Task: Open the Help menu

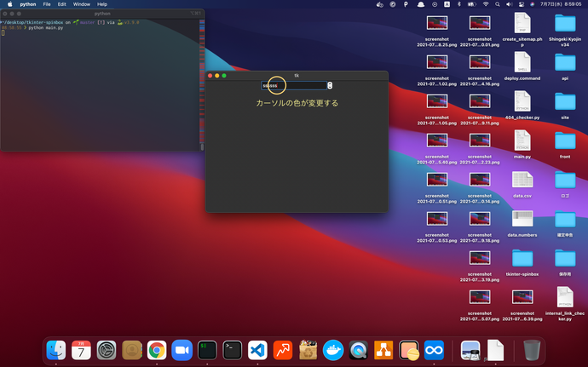Action: 102,4
